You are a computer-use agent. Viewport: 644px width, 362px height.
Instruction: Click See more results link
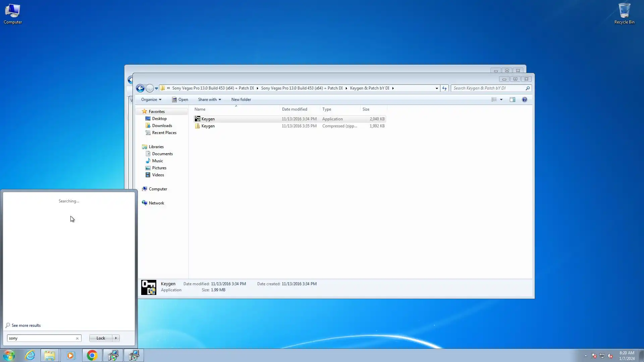[26, 325]
